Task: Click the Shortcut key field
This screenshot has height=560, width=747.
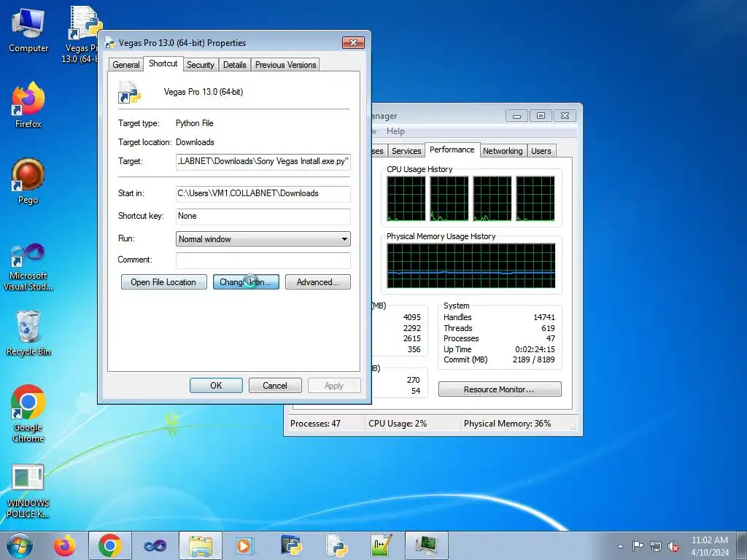Action: 263,216
